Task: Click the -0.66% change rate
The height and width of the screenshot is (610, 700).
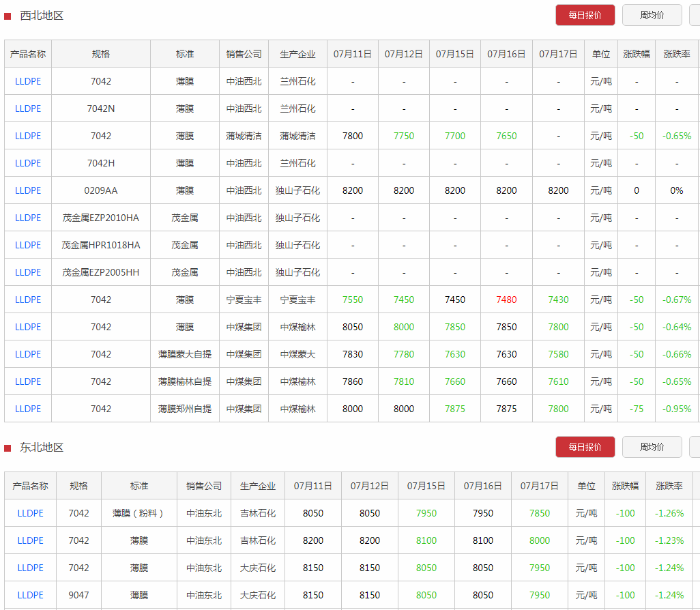Action: [x=677, y=353]
